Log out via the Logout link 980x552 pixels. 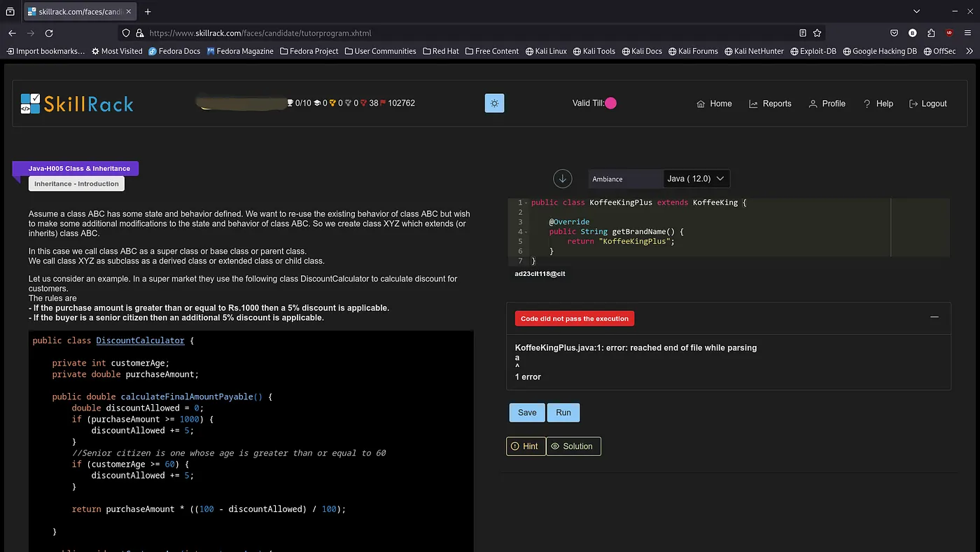coord(927,104)
